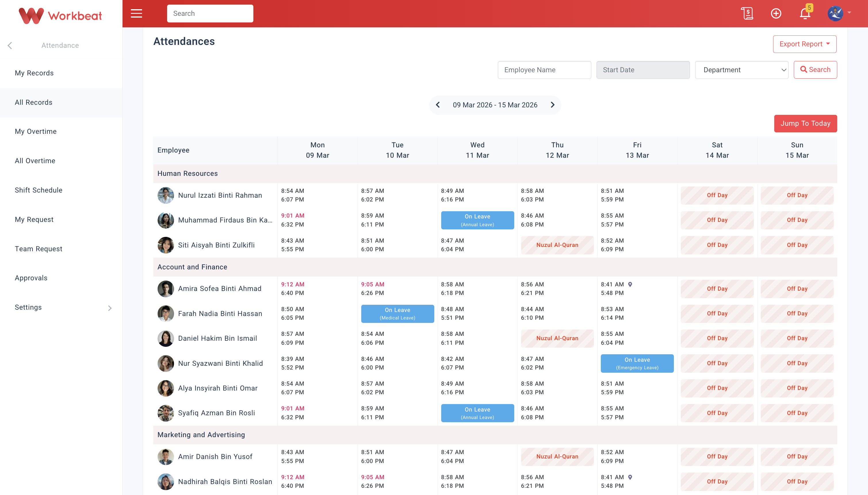The image size is (868, 495).
Task: Open My Request page
Action: click(x=61, y=220)
